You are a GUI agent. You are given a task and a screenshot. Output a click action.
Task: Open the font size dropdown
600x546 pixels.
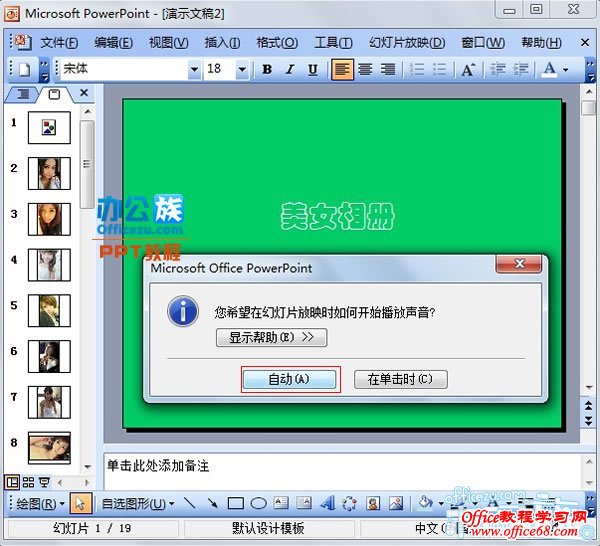242,70
